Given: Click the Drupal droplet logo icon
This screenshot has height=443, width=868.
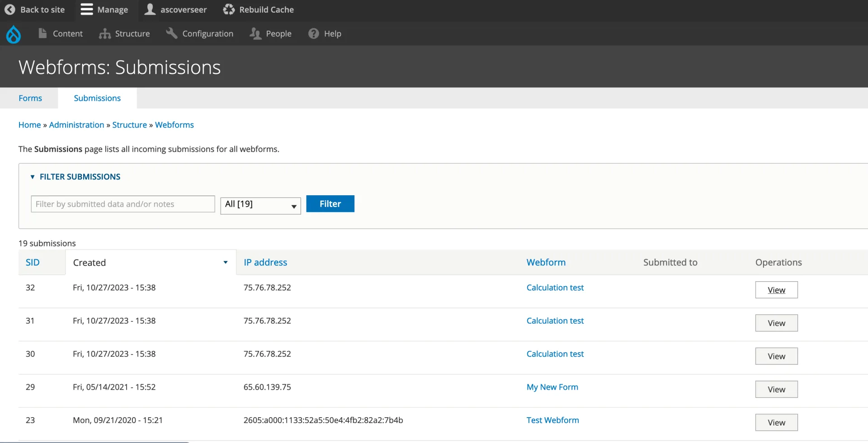Looking at the screenshot, I should 14,34.
